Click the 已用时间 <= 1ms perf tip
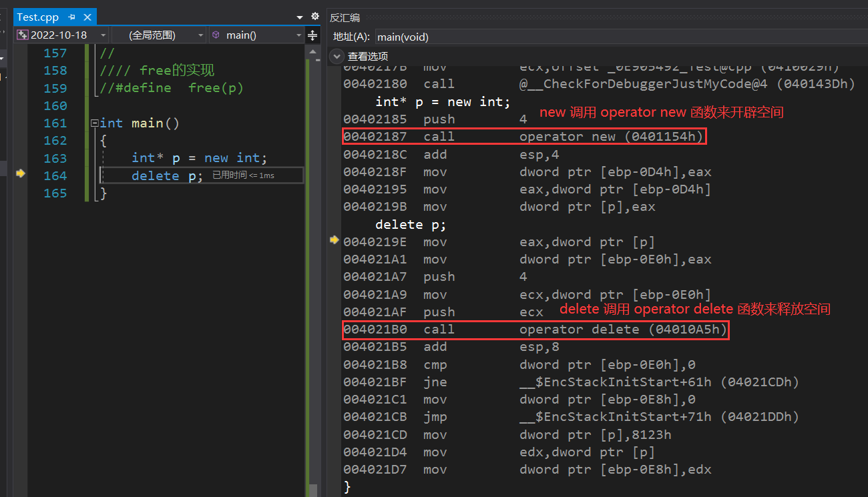This screenshot has height=497, width=868. point(243,175)
